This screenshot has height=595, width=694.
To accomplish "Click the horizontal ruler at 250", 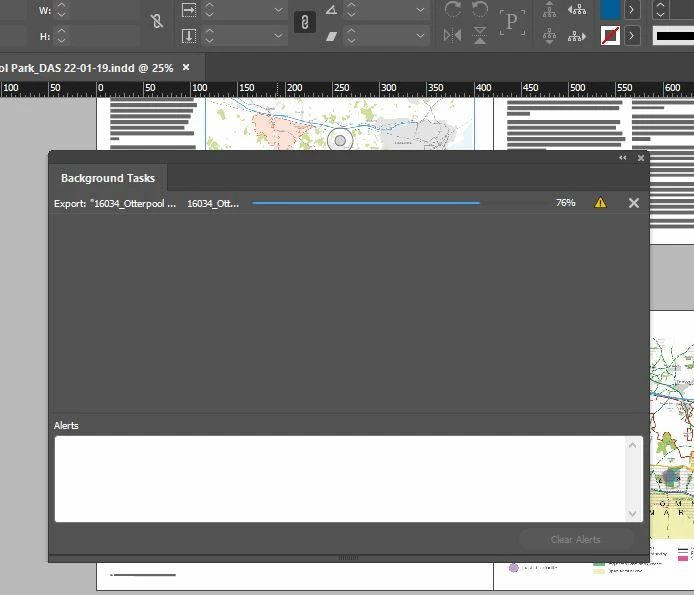I will point(341,88).
